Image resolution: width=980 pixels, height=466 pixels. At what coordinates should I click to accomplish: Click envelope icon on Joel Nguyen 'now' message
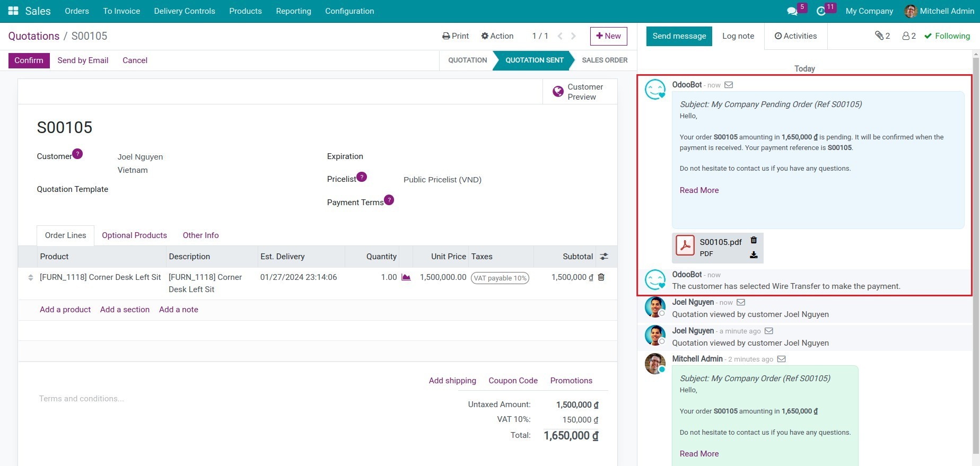(x=741, y=302)
